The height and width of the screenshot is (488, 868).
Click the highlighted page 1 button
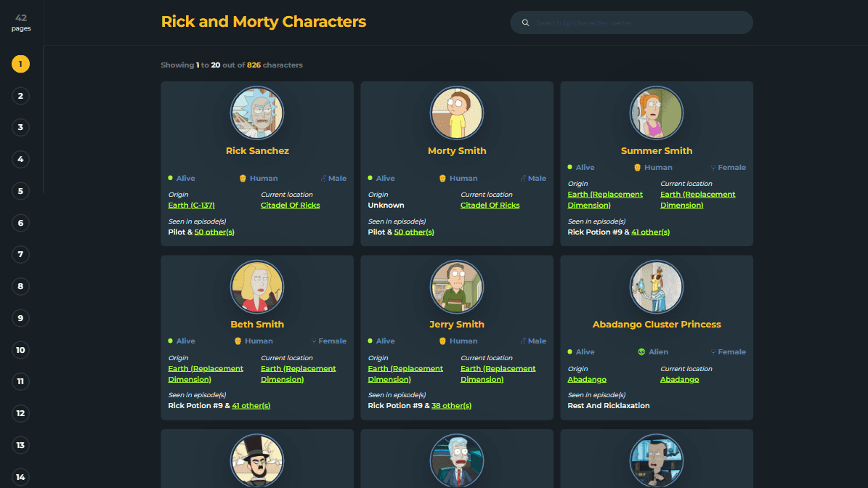(x=20, y=64)
